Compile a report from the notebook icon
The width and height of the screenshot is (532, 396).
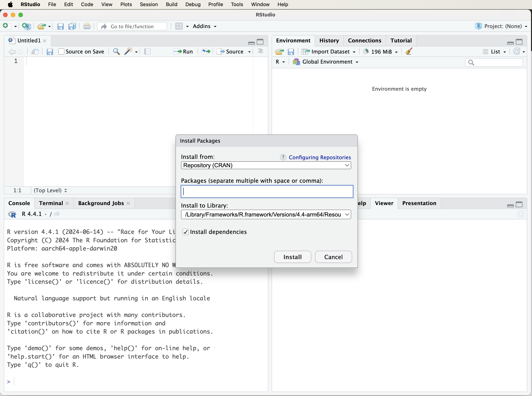tap(148, 52)
